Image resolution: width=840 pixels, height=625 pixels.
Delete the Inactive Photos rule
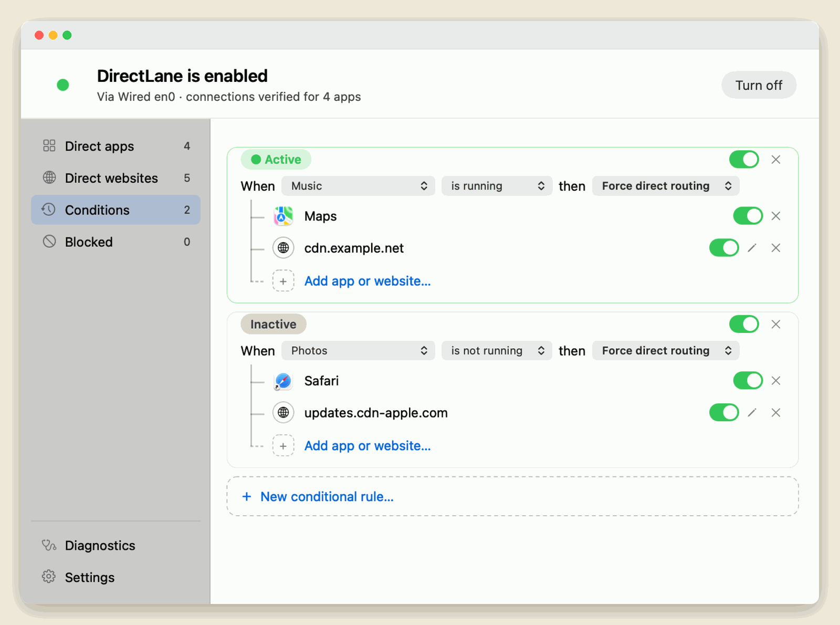776,325
